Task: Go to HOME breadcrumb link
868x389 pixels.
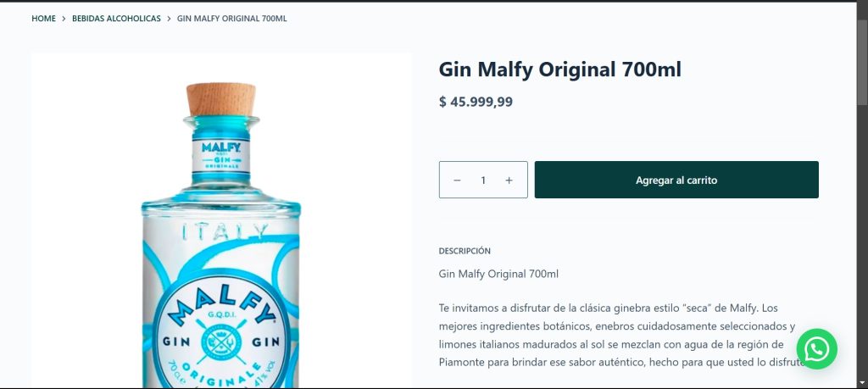Action: click(44, 19)
